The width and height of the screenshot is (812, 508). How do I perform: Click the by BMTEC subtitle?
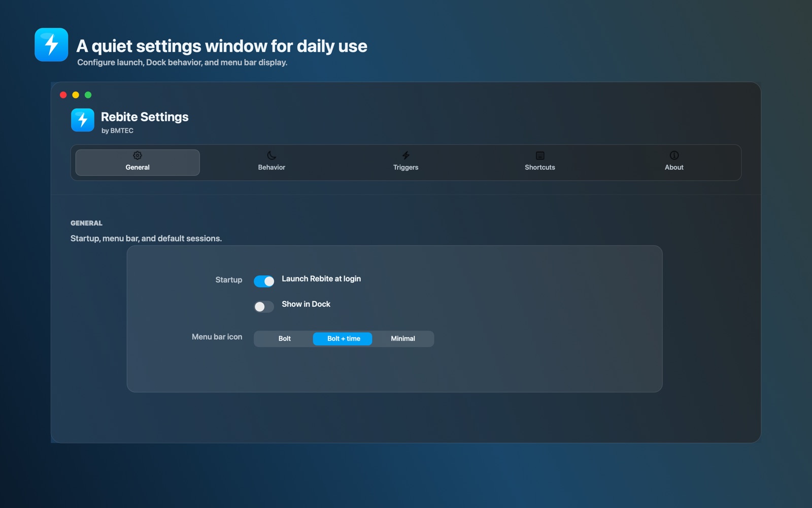click(117, 131)
